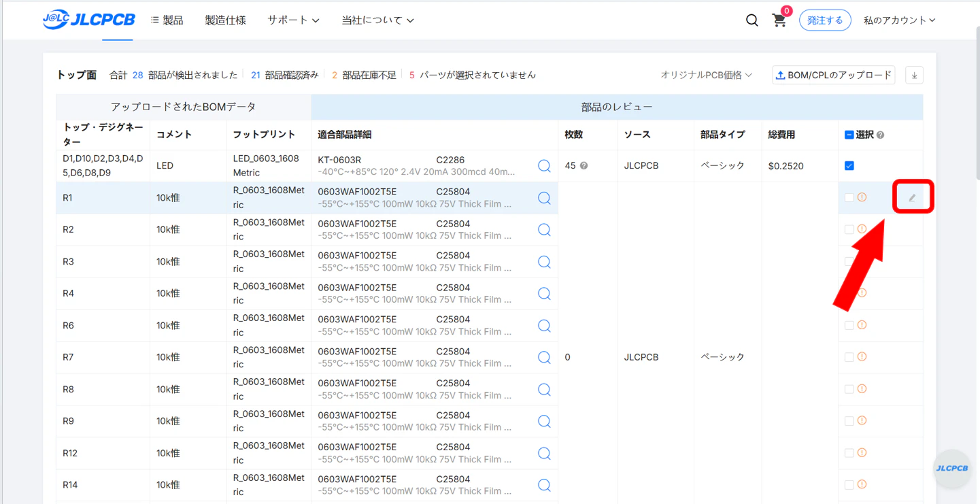The width and height of the screenshot is (980, 504).
Task: Open the site search magnifier
Action: pos(751,20)
